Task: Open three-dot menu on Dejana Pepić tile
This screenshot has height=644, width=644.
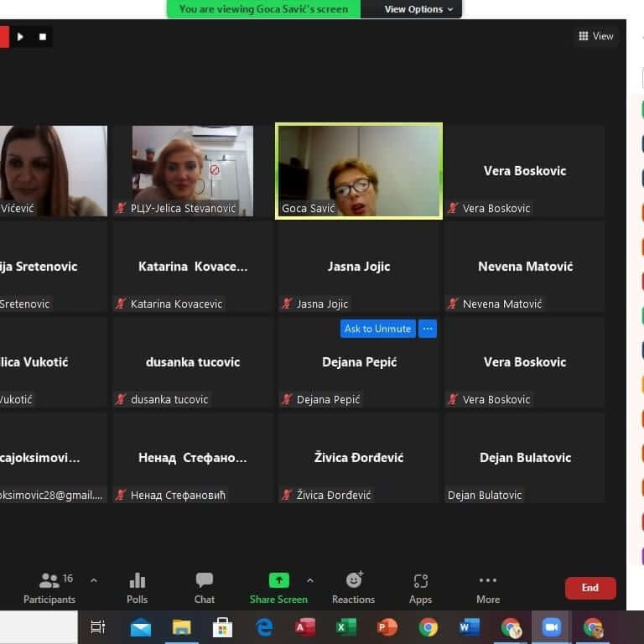Action: tap(428, 329)
